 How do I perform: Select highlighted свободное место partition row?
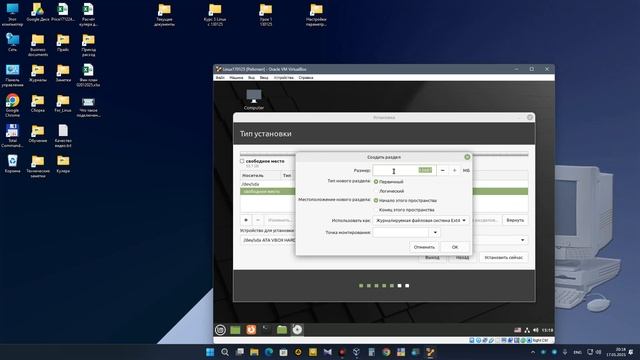click(x=267, y=191)
